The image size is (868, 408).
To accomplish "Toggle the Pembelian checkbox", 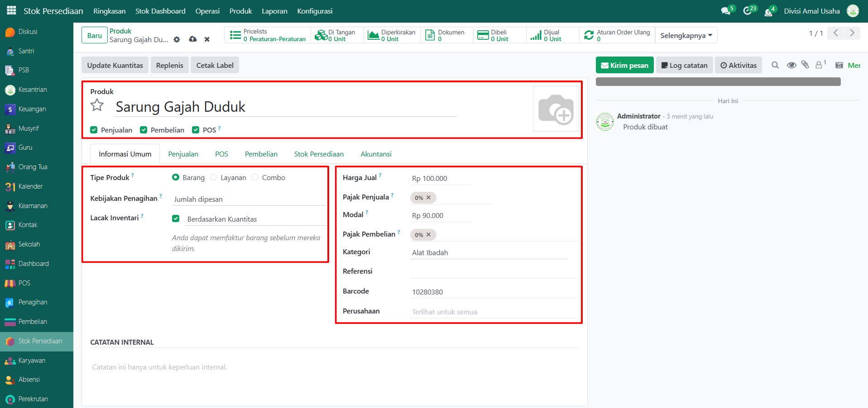I will point(144,130).
